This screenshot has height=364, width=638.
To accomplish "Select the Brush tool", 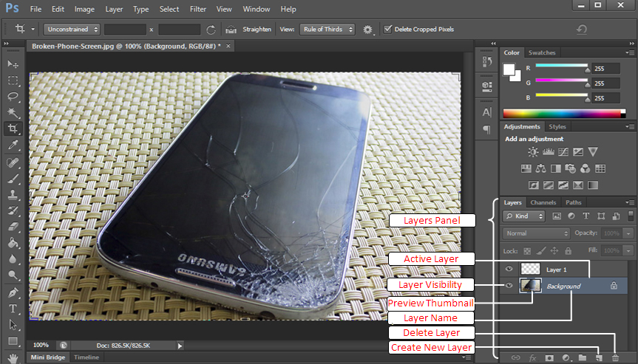I will tap(13, 179).
